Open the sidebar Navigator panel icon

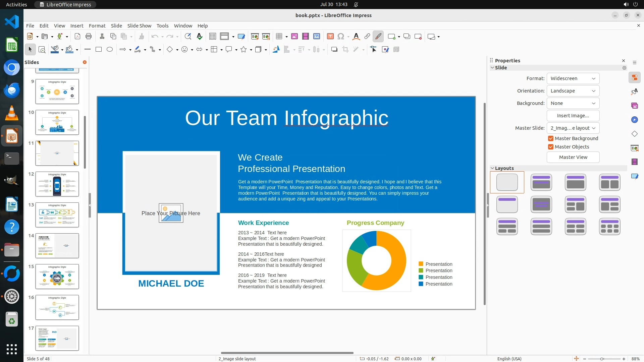(x=635, y=120)
